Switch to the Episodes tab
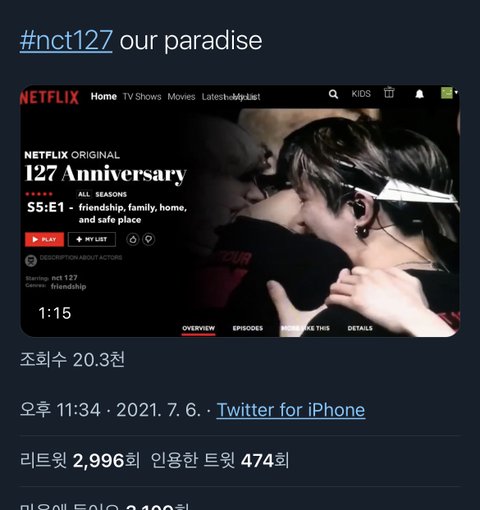 [x=248, y=328]
